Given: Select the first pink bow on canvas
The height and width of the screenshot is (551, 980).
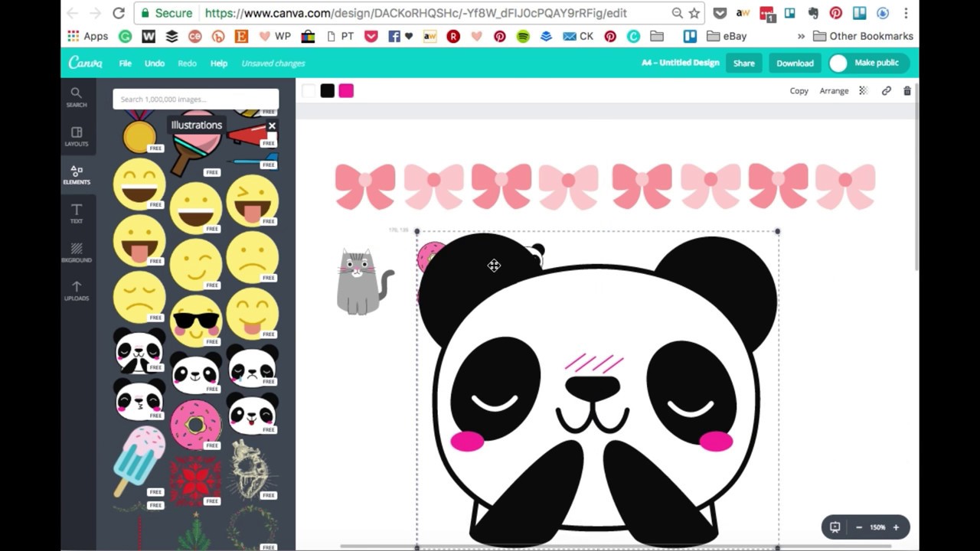Looking at the screenshot, I should click(x=365, y=186).
